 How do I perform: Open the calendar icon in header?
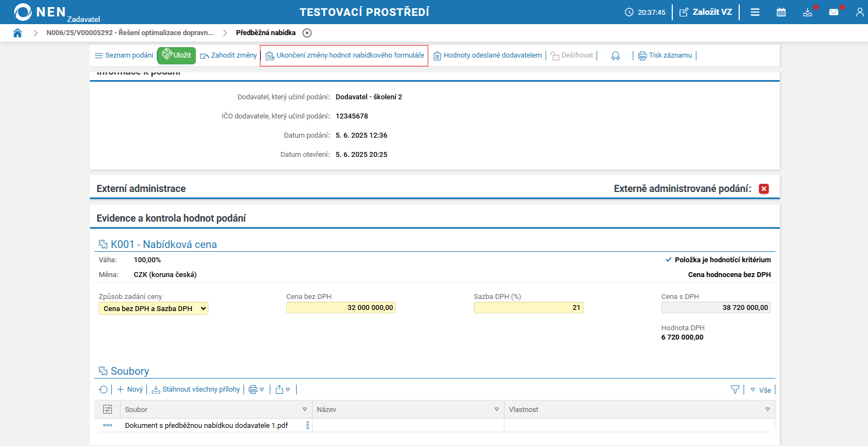coord(781,12)
